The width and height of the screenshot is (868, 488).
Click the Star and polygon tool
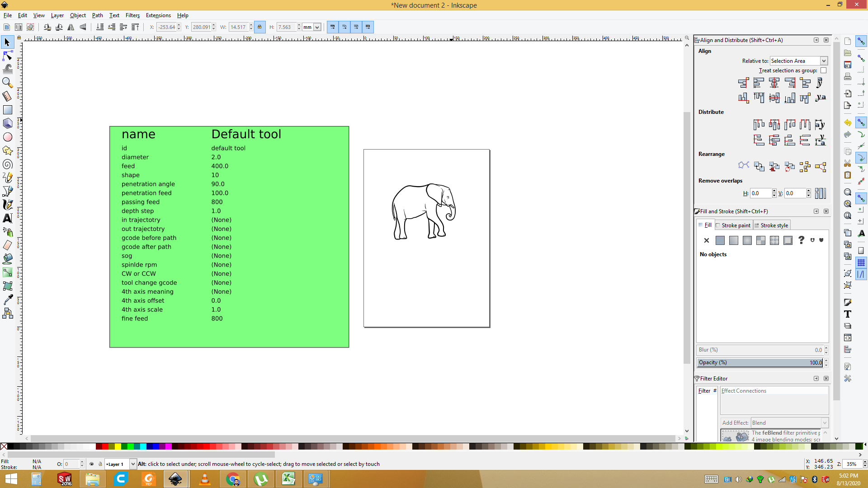click(8, 150)
